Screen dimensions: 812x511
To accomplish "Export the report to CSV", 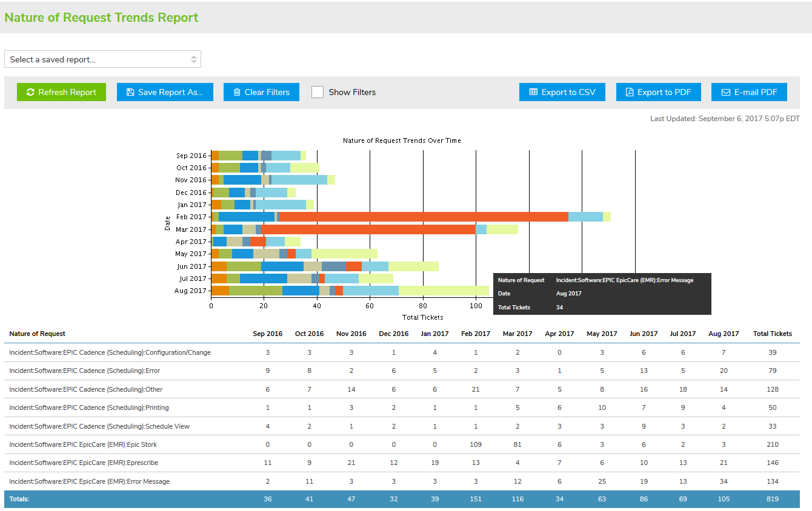I will [x=562, y=92].
